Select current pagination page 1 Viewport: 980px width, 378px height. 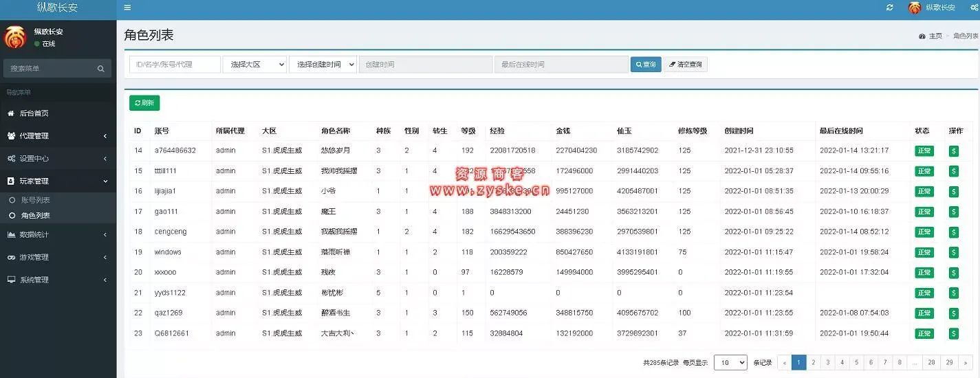tap(799, 362)
